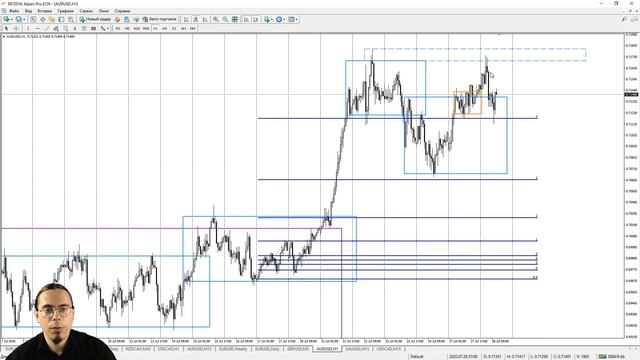Open the Indicators list icon
Image resolution: width=640 pixels, height=360 pixels.
tap(266, 19)
